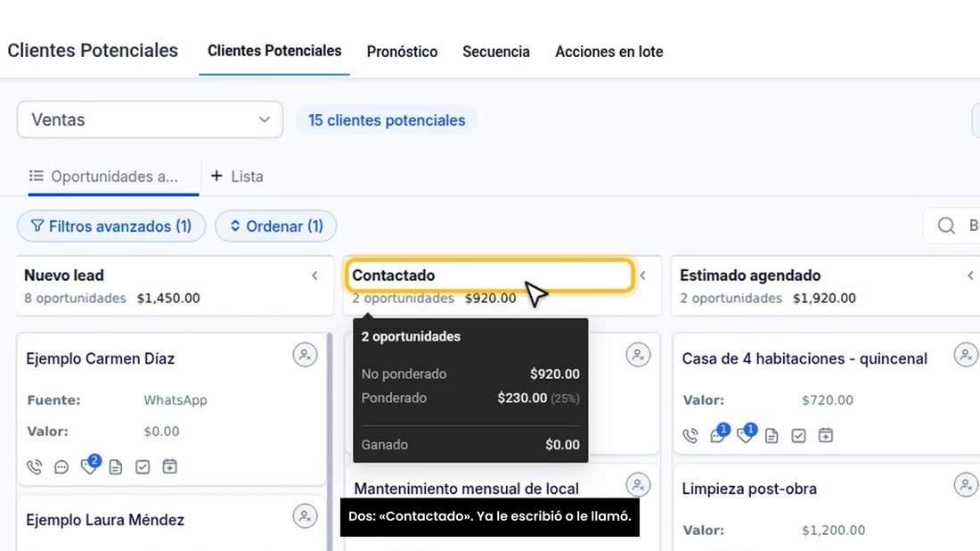This screenshot has width=980, height=551.
Task: Open the Limpieza post-obra opportunity
Action: pyautogui.click(x=748, y=489)
